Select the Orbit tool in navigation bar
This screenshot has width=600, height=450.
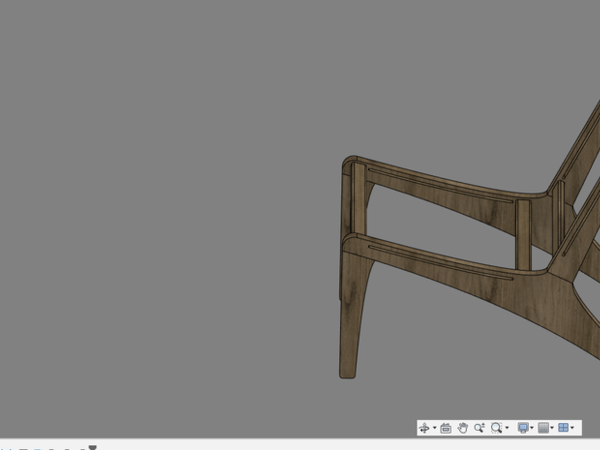point(424,428)
